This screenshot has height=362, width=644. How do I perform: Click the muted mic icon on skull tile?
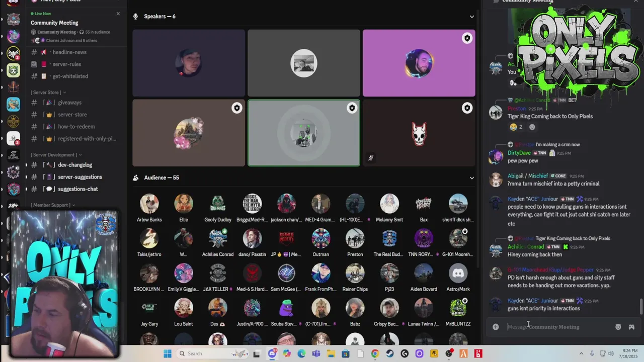371,158
